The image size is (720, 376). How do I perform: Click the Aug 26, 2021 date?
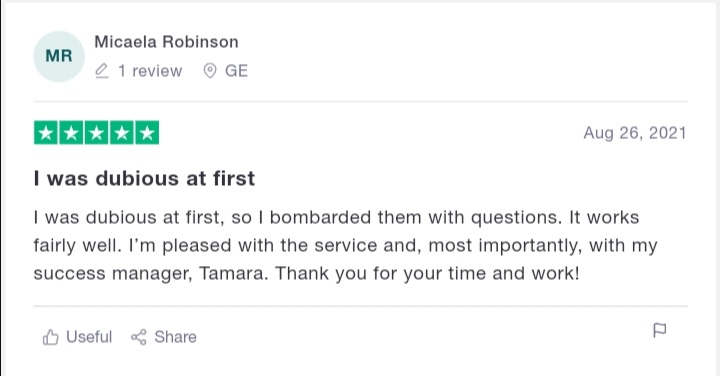(x=635, y=133)
